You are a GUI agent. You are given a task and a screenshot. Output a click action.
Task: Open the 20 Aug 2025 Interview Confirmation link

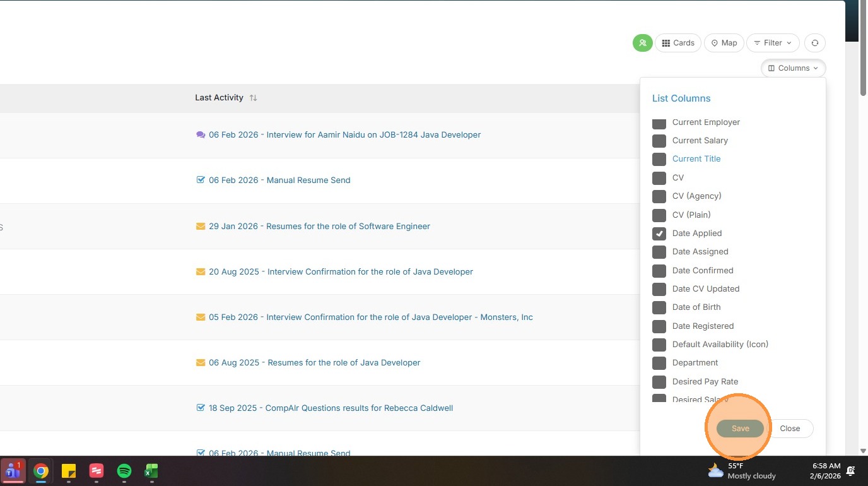pos(341,271)
